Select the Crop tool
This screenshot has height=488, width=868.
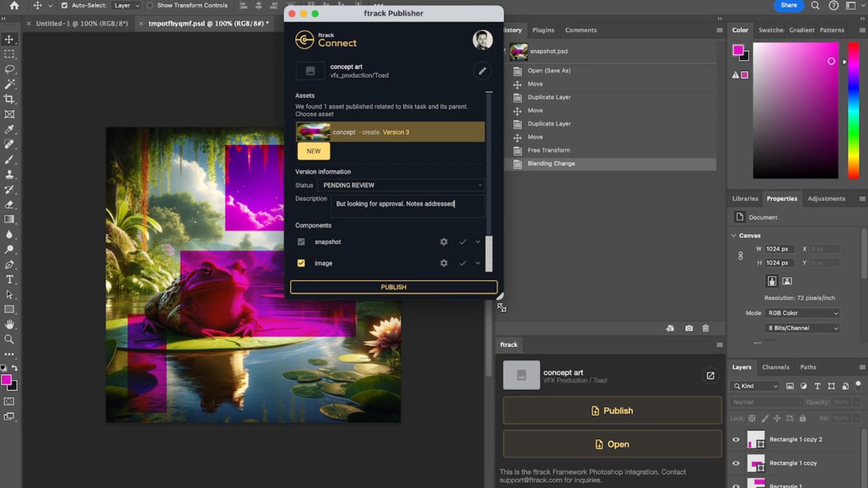pos(9,99)
